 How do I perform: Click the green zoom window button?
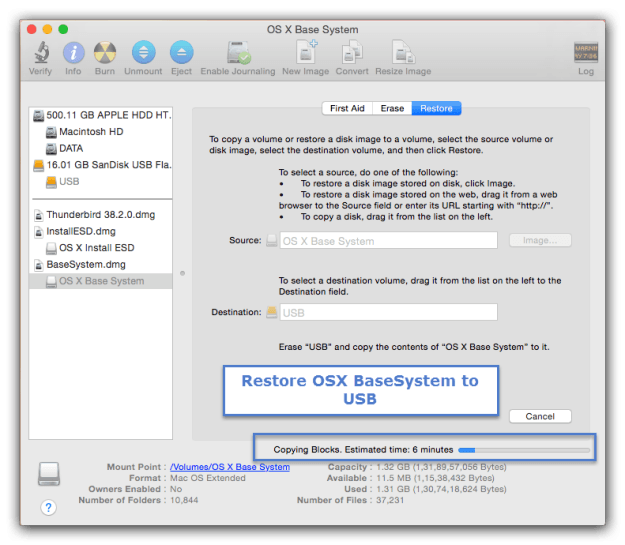tap(63, 29)
